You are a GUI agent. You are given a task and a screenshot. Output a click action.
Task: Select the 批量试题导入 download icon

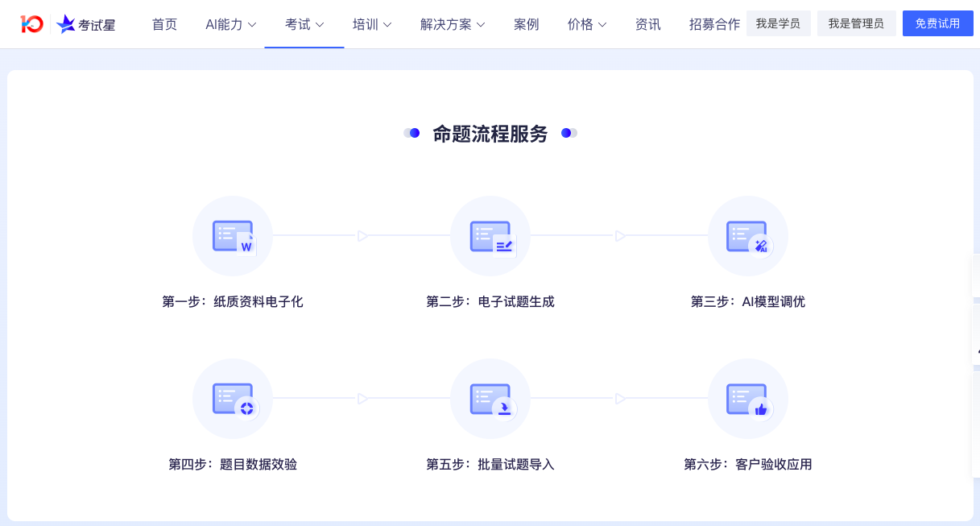(490, 398)
